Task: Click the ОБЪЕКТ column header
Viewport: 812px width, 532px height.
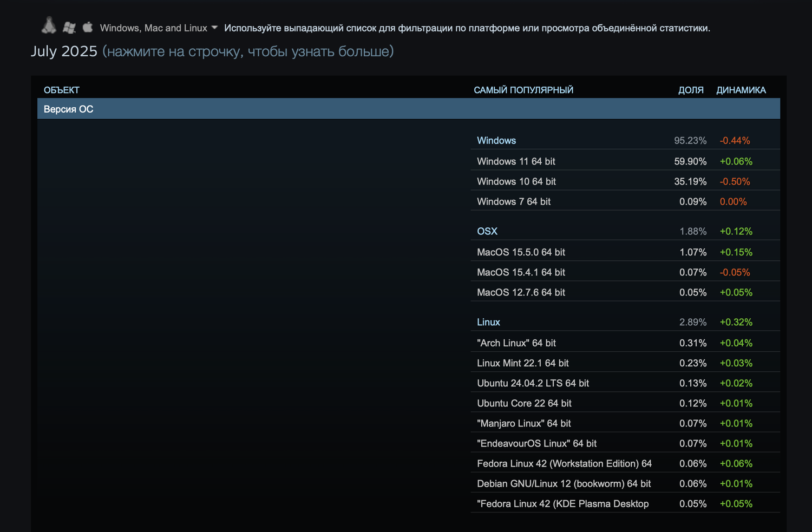Action: coord(62,90)
